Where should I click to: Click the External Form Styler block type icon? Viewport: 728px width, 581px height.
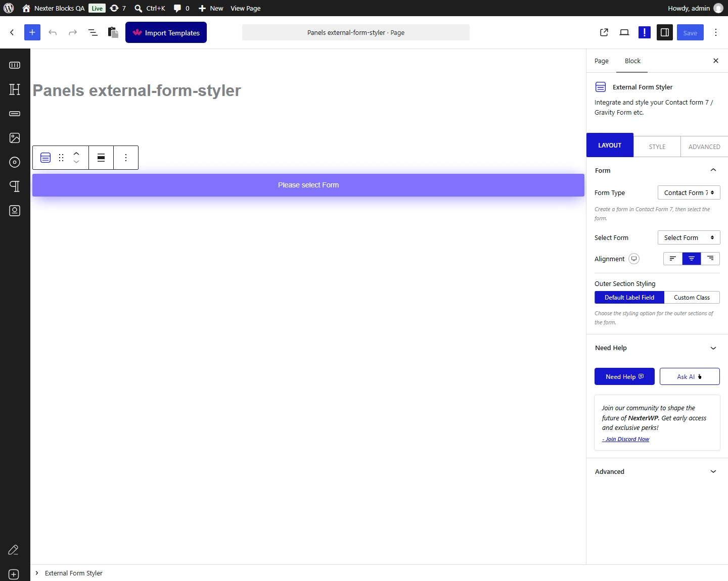pos(45,158)
